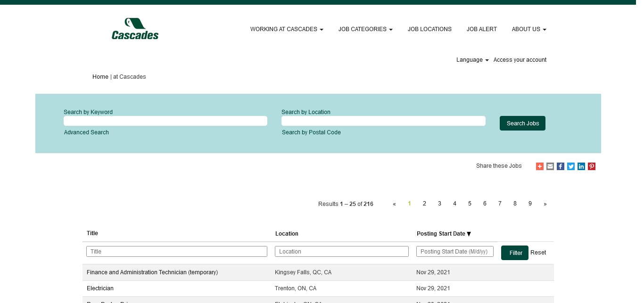Screen dimensions: 644x303
Task: Share these jobs on Twitter
Action: coord(571,166)
